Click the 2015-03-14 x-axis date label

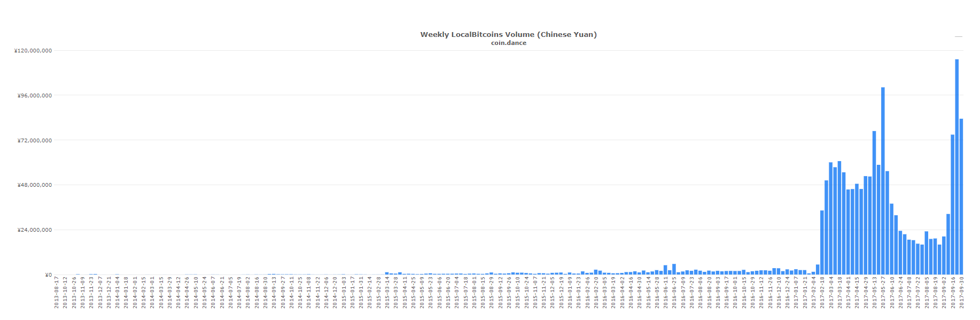point(387,293)
